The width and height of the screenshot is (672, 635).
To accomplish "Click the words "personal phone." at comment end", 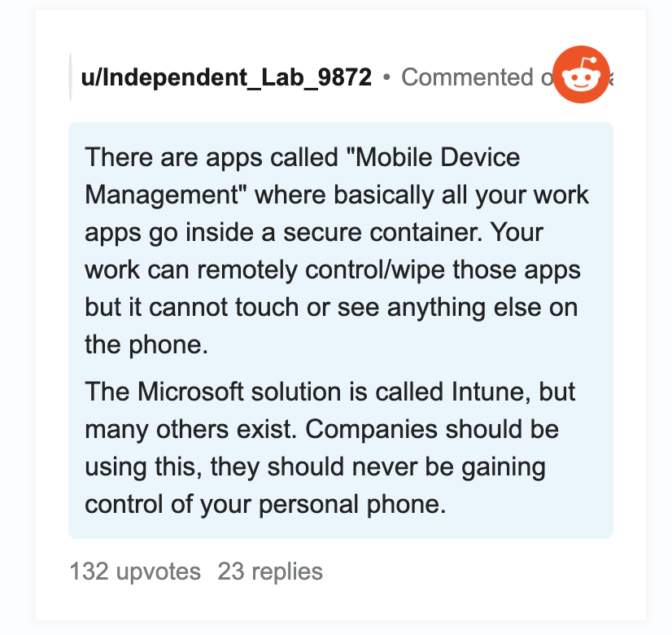I will coord(352,504).
